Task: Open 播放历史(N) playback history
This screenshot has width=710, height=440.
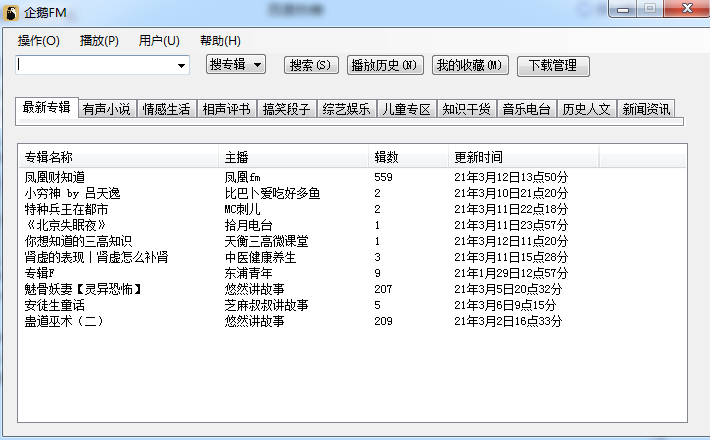Action: click(385, 65)
